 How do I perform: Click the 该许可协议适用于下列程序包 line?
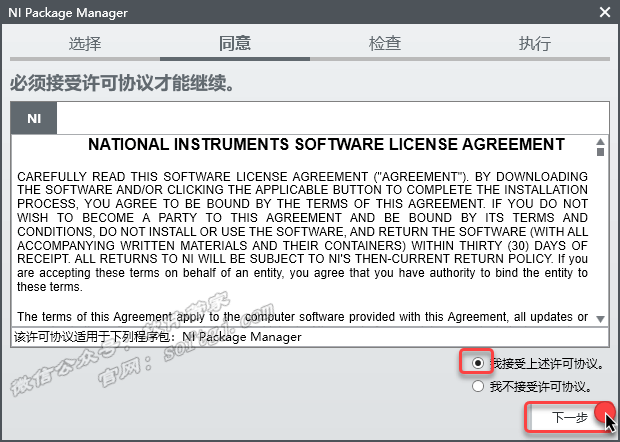pos(158,337)
